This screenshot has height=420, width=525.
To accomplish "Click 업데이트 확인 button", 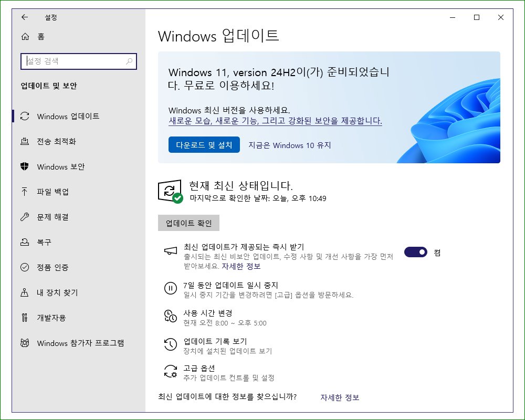I will pos(188,223).
